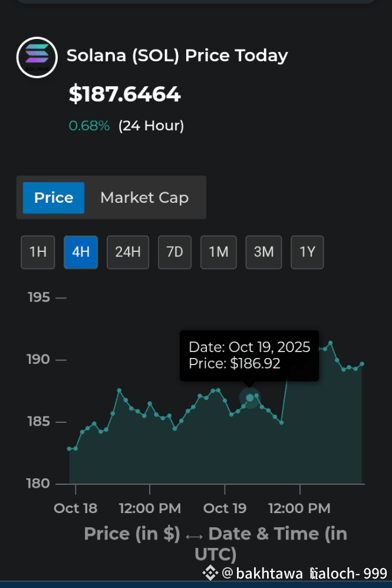
Task: Select the 4H timeframe button
Action: pyautogui.click(x=81, y=252)
